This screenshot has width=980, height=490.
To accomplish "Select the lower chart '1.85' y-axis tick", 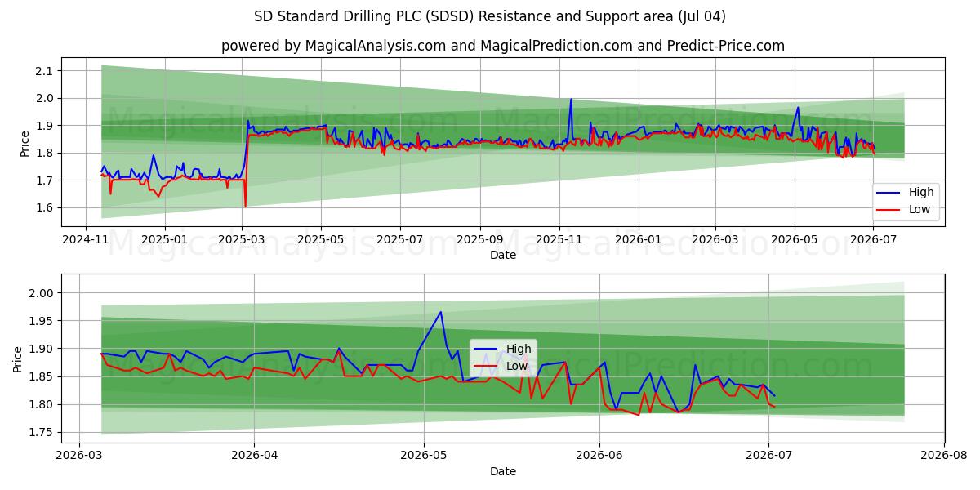I will [x=42, y=376].
